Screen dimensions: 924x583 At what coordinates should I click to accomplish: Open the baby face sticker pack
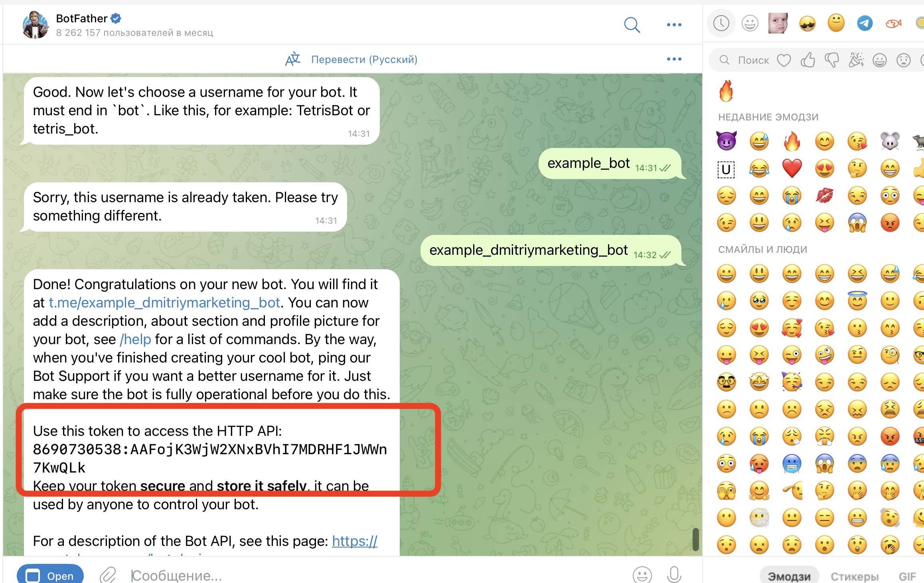pos(778,23)
